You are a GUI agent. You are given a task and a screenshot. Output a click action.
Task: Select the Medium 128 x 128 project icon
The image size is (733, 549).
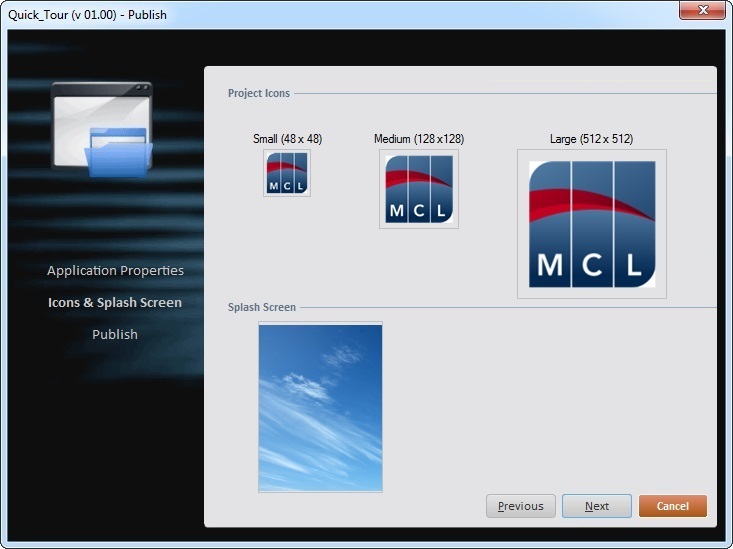click(419, 189)
